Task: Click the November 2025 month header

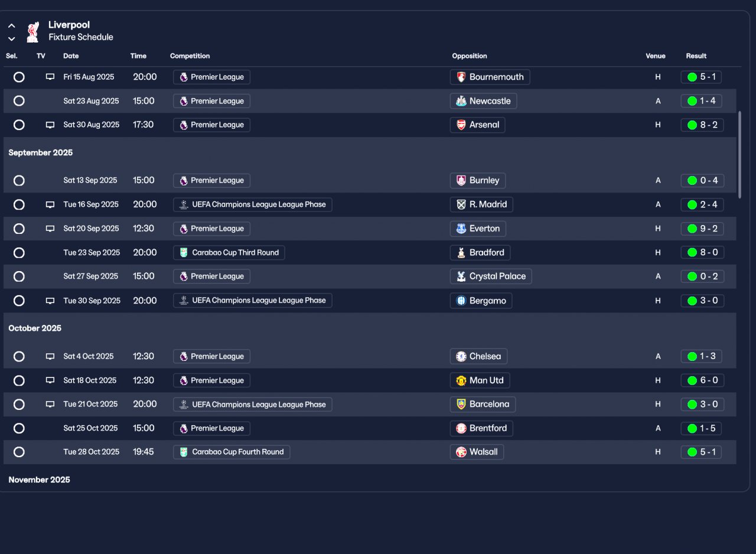Action: (39, 480)
